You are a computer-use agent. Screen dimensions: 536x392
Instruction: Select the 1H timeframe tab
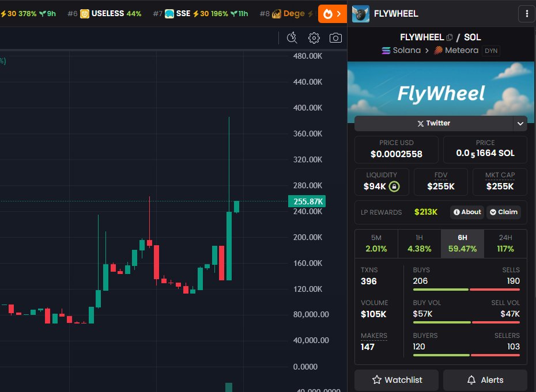pos(418,243)
